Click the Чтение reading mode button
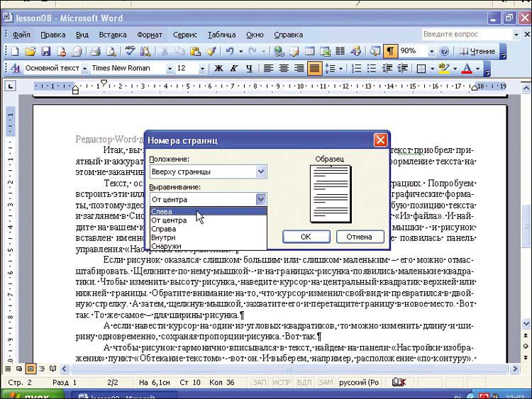The image size is (532, 399). pyautogui.click(x=477, y=51)
